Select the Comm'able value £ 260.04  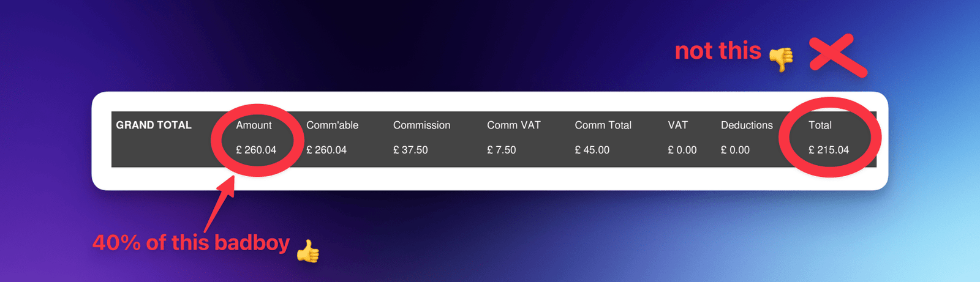coord(326,150)
